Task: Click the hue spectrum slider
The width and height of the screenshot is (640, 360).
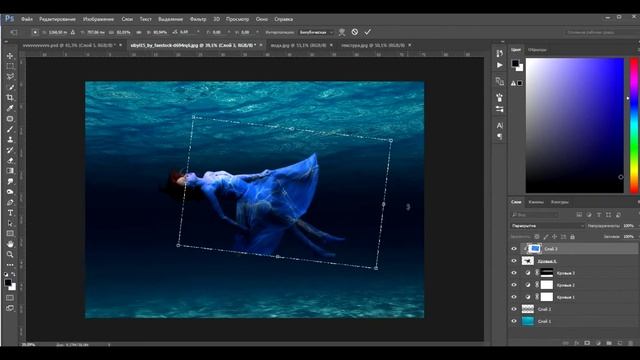Action: point(634,125)
